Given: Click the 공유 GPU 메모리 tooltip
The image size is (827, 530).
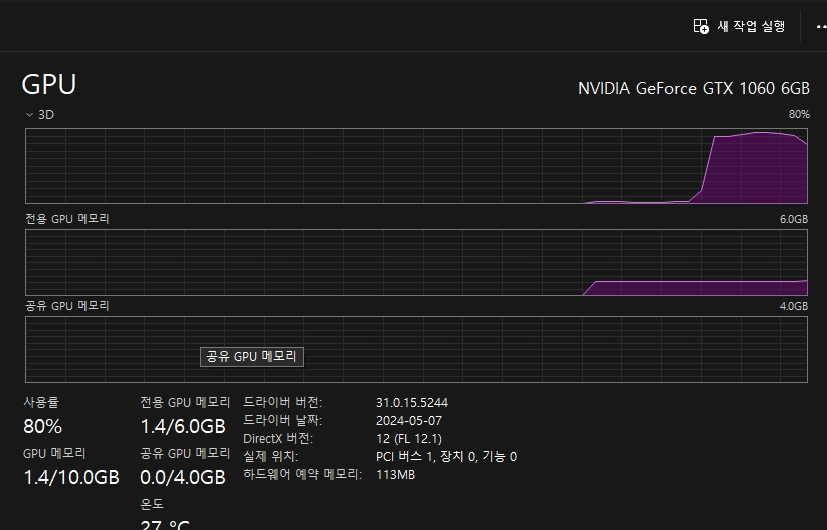Looking at the screenshot, I should point(252,356).
